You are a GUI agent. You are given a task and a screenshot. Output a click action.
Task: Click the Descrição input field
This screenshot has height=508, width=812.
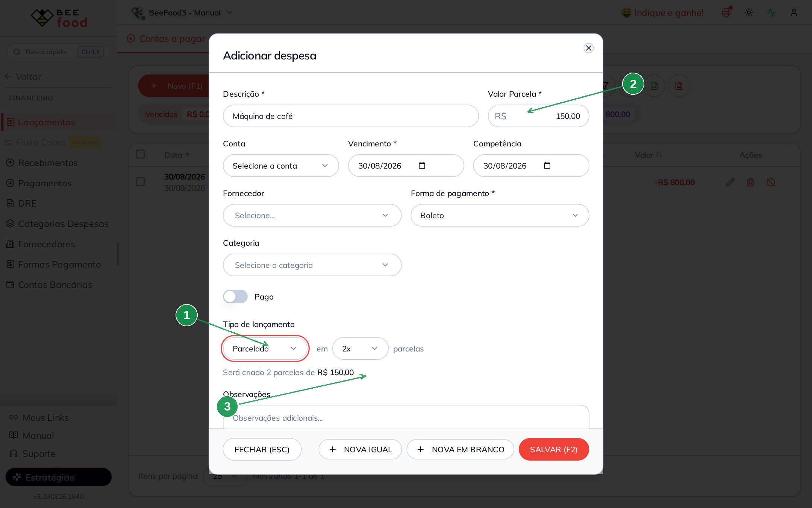coord(351,116)
